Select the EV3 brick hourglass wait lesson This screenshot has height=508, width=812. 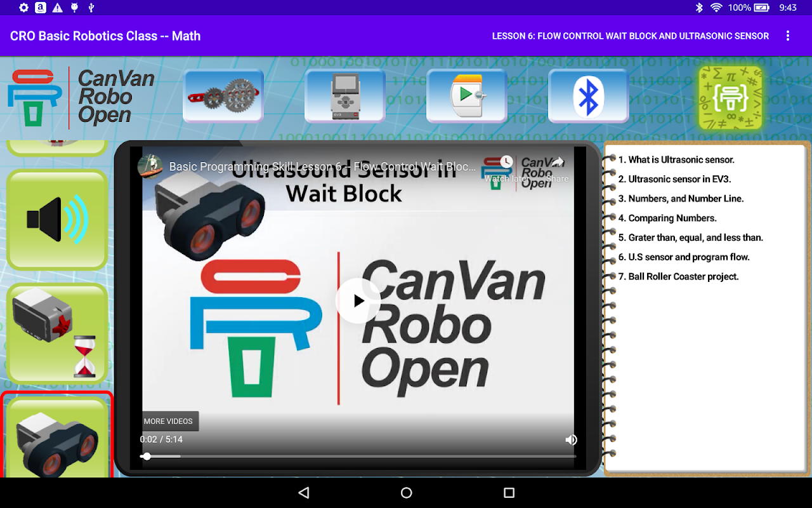[x=57, y=333]
